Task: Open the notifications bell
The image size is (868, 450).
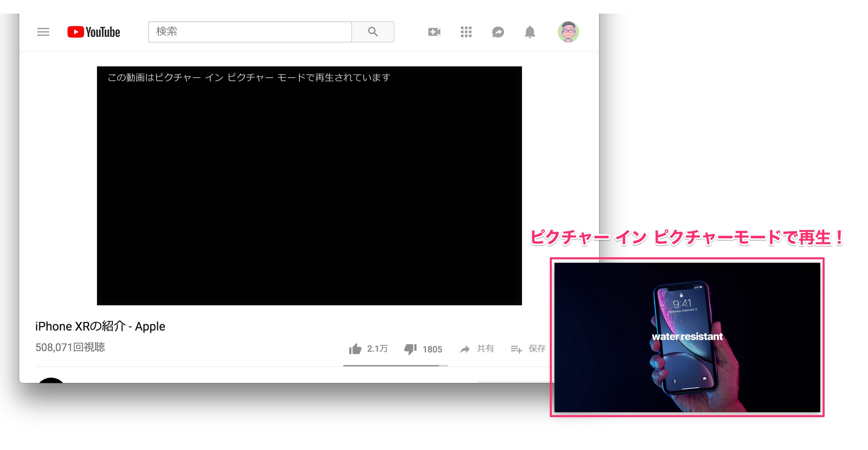Action: [530, 32]
